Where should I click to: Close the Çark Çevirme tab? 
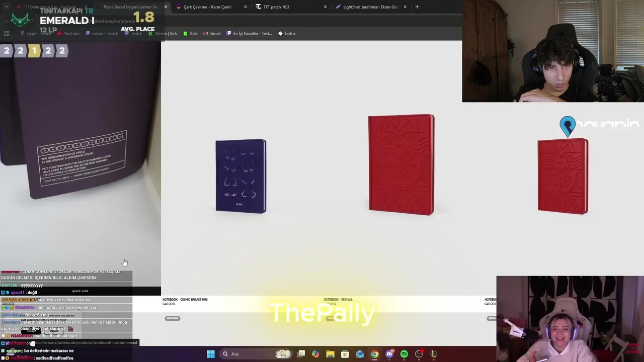pos(246,7)
